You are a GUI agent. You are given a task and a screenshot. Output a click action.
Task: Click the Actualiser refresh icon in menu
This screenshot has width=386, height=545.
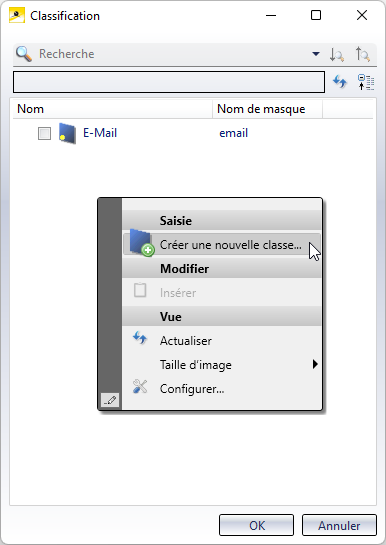coord(140,338)
